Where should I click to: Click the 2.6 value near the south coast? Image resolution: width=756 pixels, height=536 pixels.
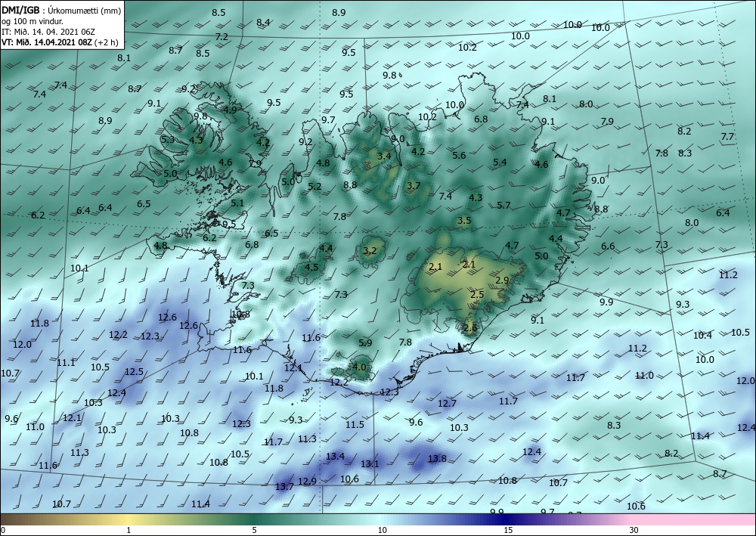point(470,328)
